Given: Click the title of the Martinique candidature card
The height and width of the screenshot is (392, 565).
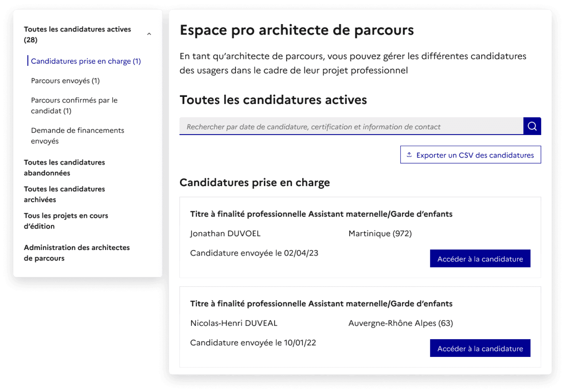Looking at the screenshot, I should 321,214.
